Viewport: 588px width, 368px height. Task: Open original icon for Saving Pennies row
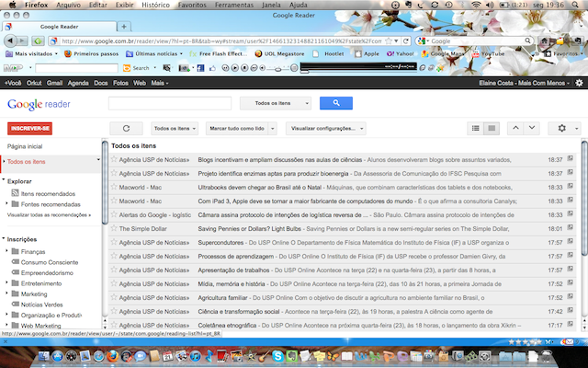570,227
